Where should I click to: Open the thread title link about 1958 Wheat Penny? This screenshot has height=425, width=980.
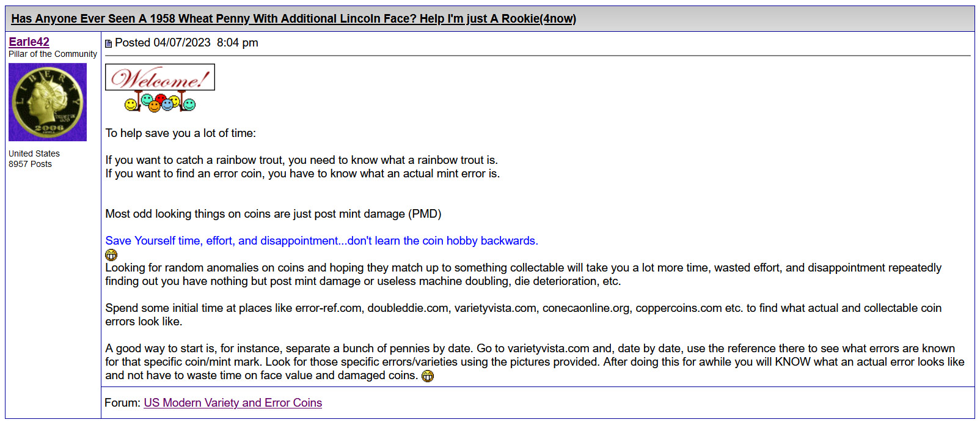pyautogui.click(x=293, y=18)
